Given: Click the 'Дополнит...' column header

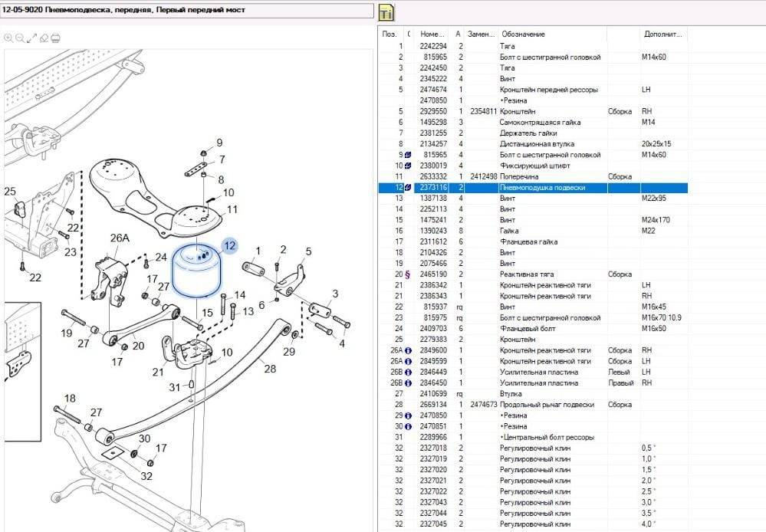Looking at the screenshot, I should [661, 34].
